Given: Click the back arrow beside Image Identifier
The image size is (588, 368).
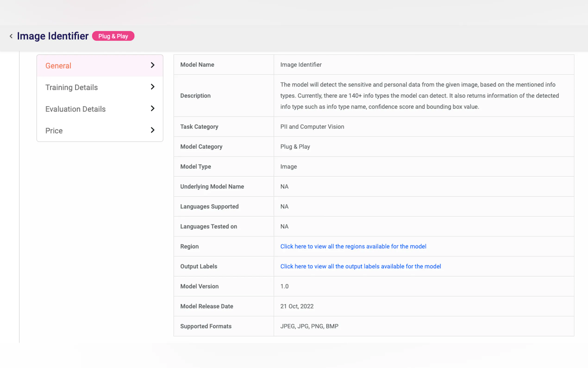Looking at the screenshot, I should (11, 36).
